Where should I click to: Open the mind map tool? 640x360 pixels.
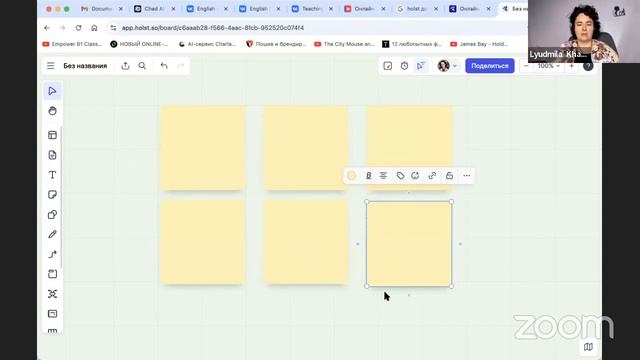point(52,294)
